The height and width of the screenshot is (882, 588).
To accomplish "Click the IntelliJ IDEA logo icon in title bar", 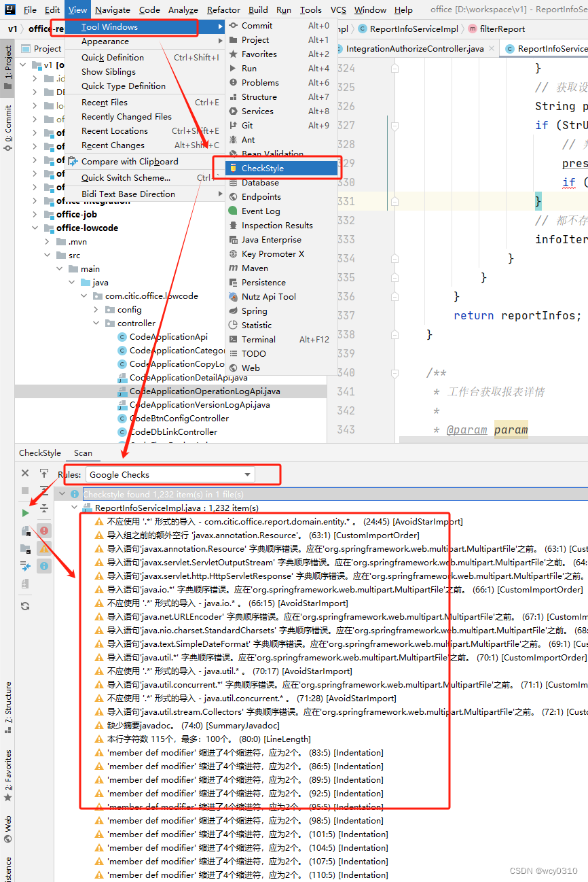I will coord(11,10).
